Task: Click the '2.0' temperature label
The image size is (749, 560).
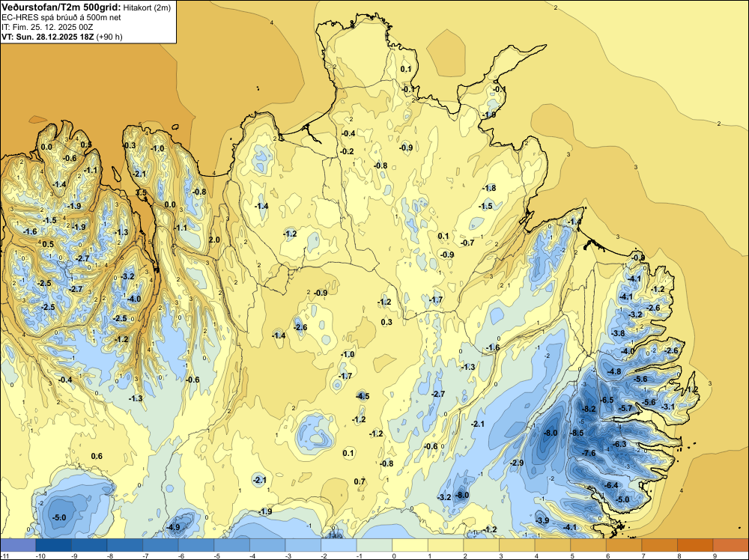Action: [214, 240]
